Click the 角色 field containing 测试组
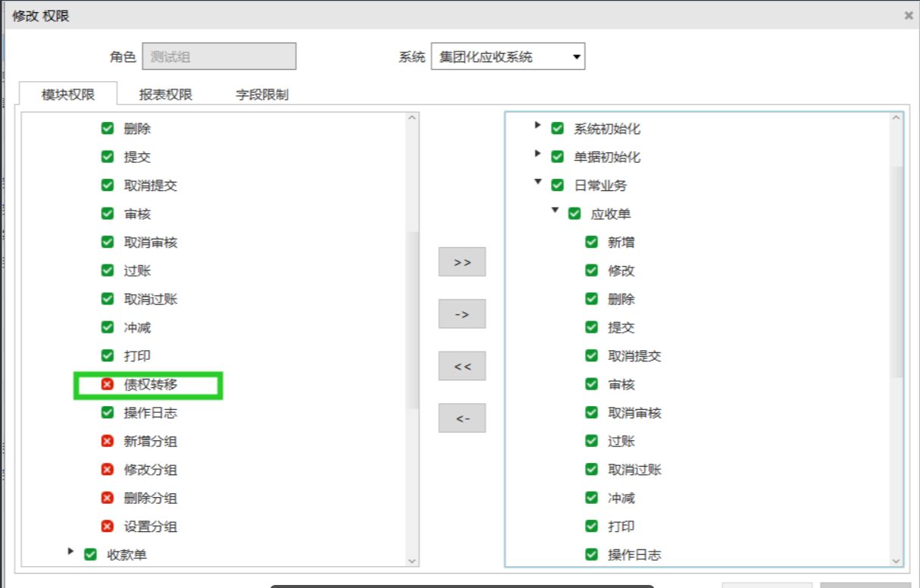This screenshot has height=588, width=920. click(x=219, y=57)
